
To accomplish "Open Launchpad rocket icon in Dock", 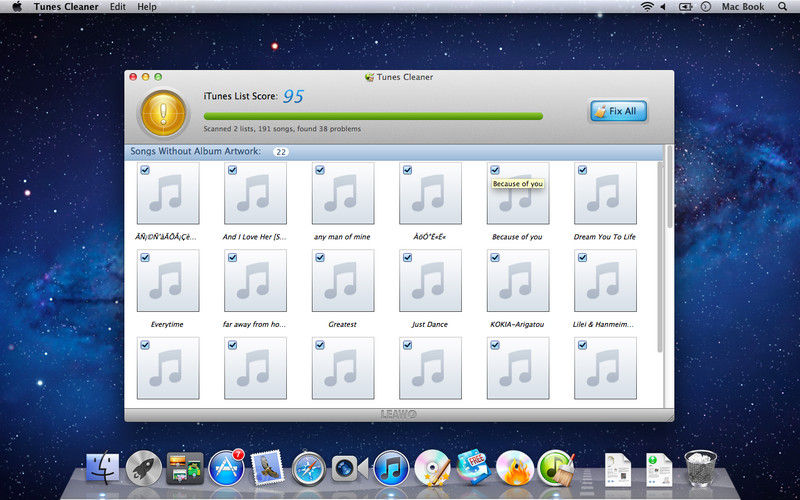I will [x=144, y=468].
